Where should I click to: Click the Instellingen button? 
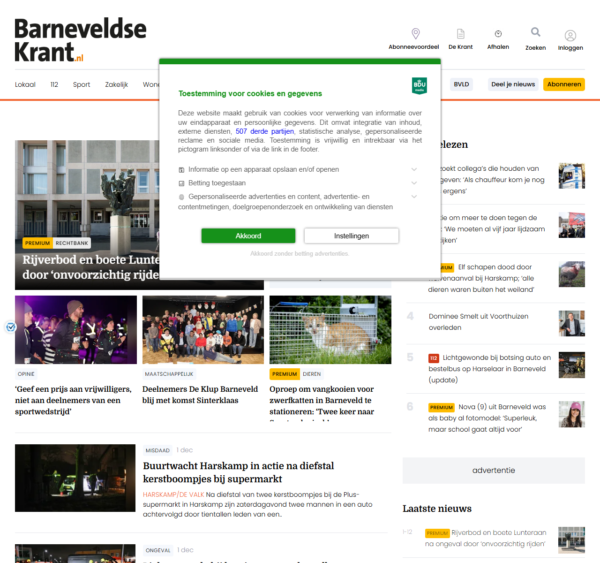[x=351, y=236]
